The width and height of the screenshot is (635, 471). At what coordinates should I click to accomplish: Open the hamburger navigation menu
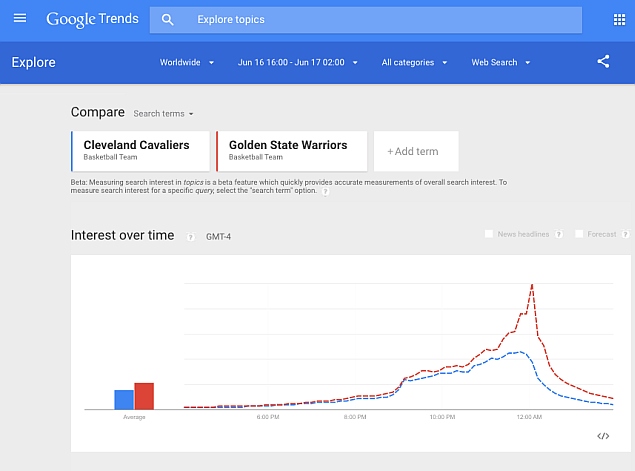pos(20,18)
